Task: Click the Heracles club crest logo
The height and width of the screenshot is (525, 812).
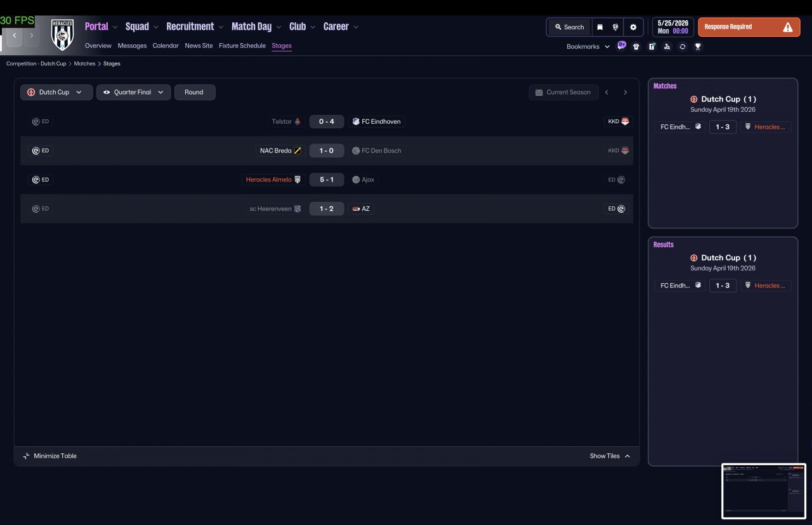Action: pos(62,35)
